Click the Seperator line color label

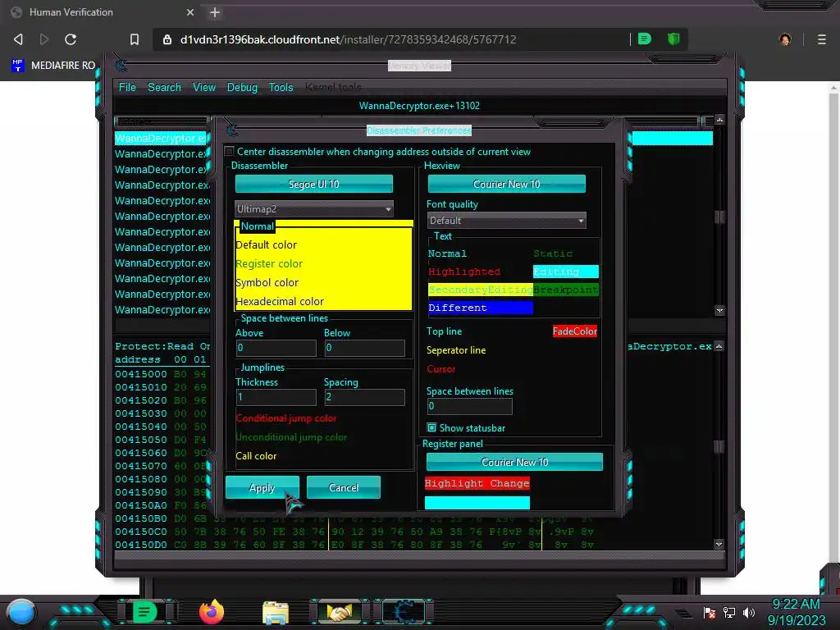[456, 349]
